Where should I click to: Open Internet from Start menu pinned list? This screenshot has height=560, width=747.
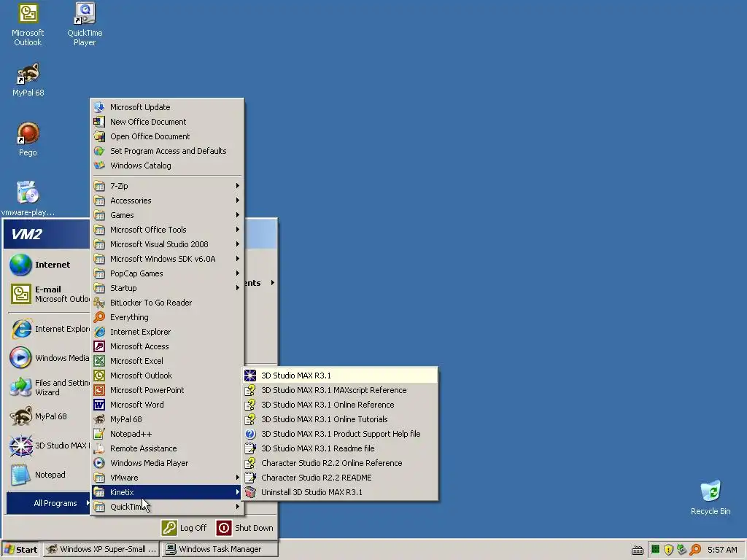point(47,265)
